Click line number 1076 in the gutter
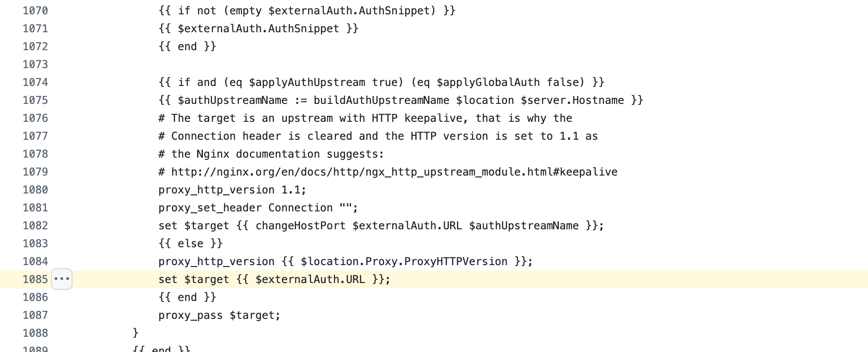 (x=35, y=118)
